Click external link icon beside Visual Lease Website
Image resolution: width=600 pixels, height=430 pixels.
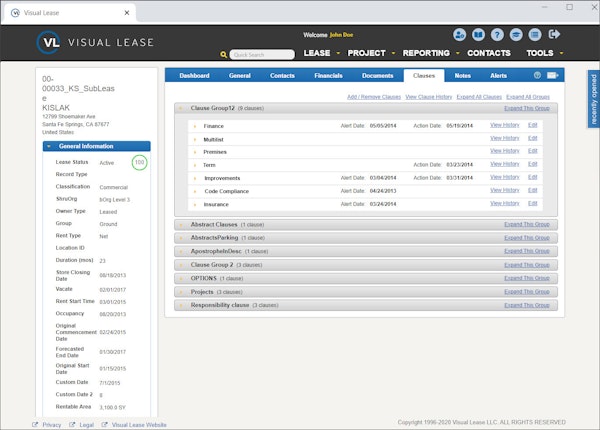pyautogui.click(x=104, y=425)
